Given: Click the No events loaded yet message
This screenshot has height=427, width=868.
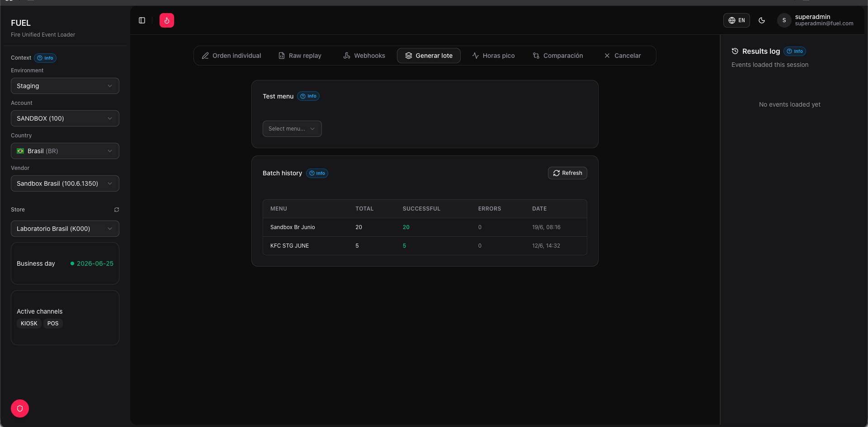Looking at the screenshot, I should pyautogui.click(x=789, y=104).
